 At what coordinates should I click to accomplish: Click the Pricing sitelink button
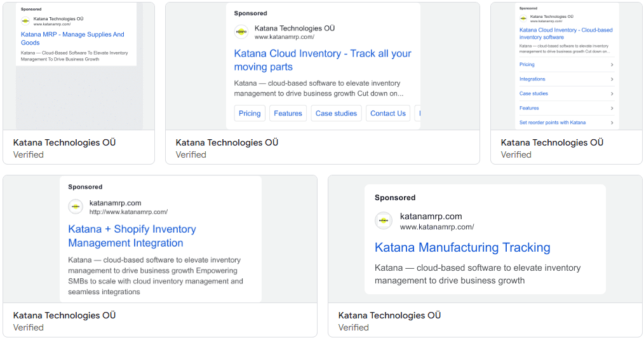(250, 114)
